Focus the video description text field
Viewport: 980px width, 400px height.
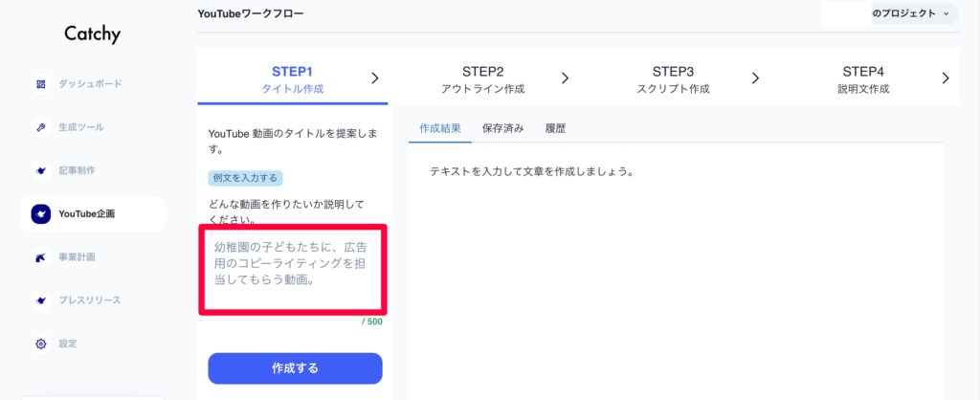click(x=293, y=269)
